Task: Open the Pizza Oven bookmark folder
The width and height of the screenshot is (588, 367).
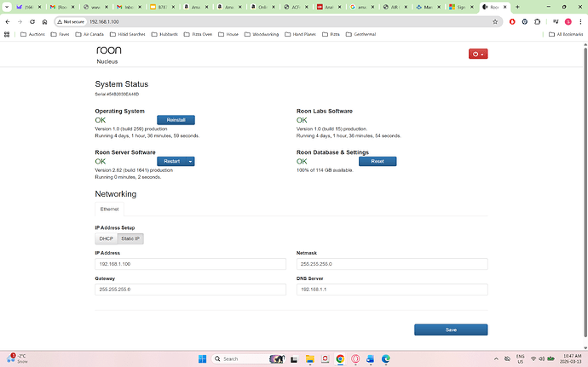Action: tap(198, 34)
